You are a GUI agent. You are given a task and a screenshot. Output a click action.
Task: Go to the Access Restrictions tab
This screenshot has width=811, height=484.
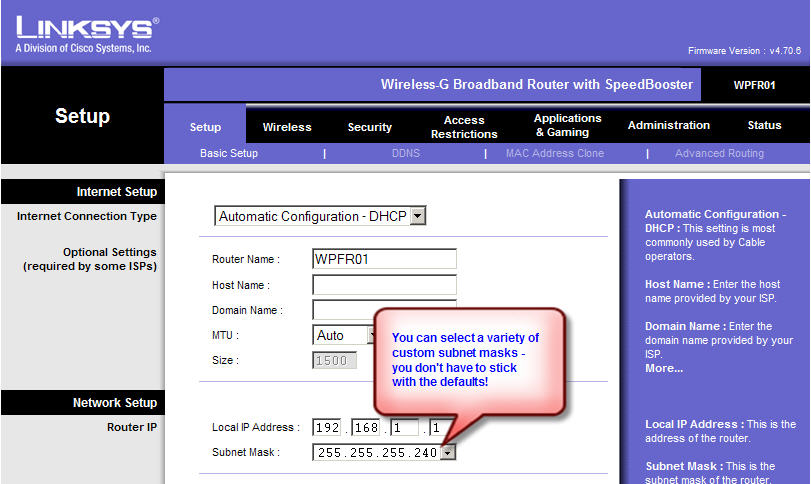pyautogui.click(x=464, y=127)
